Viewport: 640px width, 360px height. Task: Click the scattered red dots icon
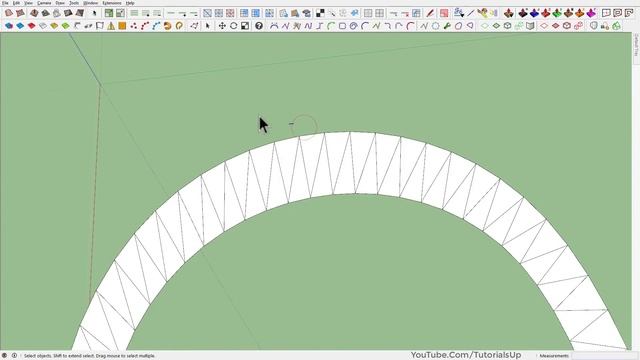click(133, 26)
